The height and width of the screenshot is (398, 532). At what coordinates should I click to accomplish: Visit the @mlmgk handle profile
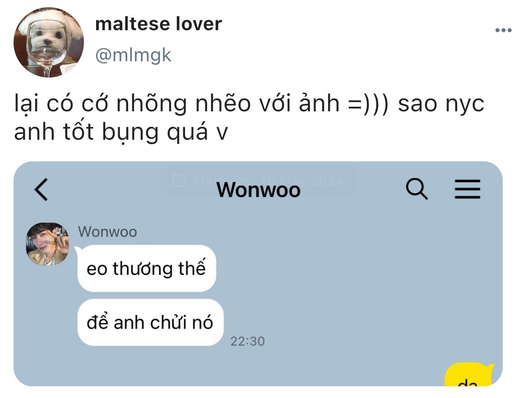[x=133, y=55]
